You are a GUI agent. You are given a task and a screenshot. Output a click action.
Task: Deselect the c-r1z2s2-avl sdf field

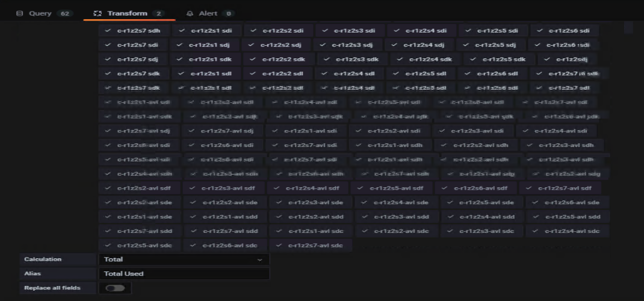tap(139, 188)
